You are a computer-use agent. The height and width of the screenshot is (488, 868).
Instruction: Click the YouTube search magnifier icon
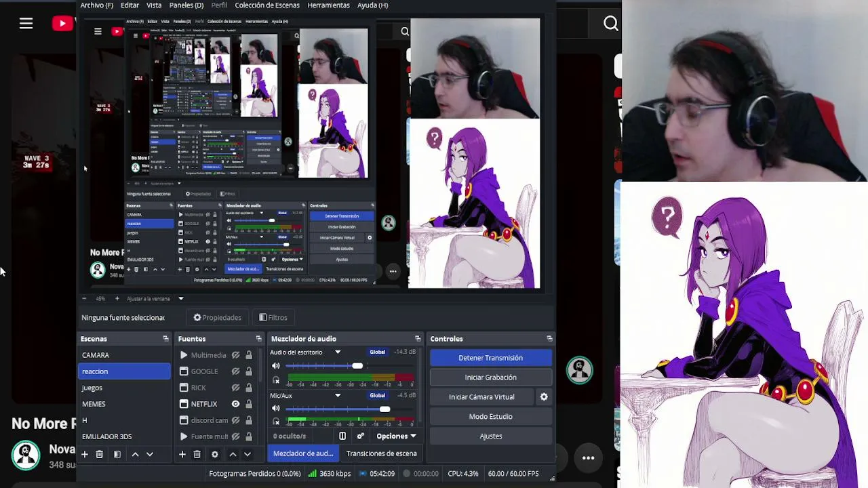coord(610,24)
